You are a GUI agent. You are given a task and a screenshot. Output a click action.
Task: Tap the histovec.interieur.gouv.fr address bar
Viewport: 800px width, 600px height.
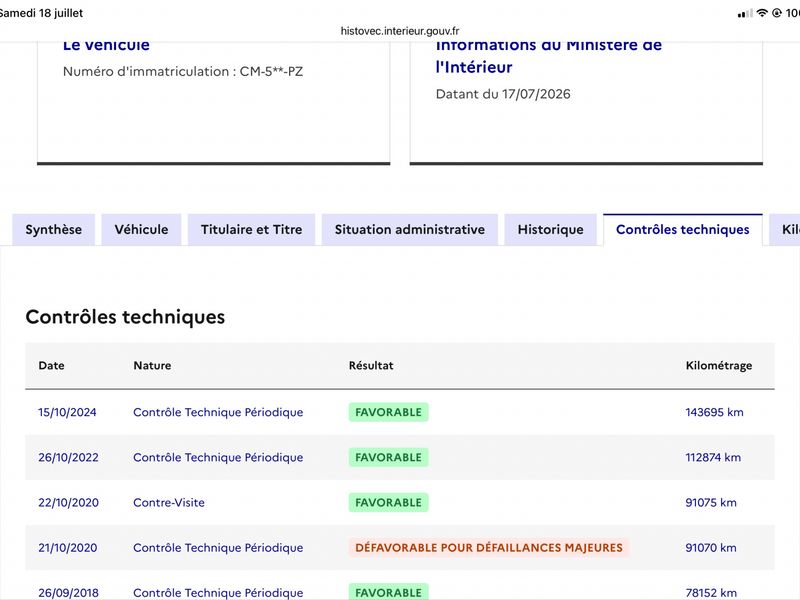pyautogui.click(x=400, y=31)
